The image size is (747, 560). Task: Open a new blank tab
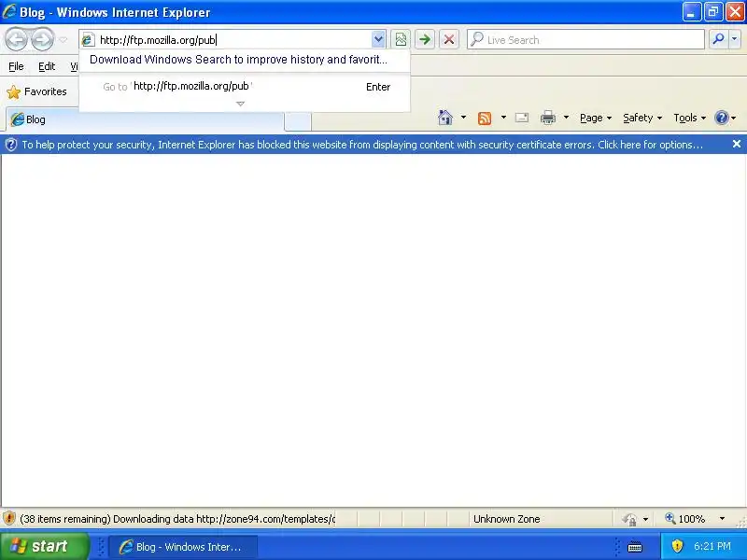point(298,121)
